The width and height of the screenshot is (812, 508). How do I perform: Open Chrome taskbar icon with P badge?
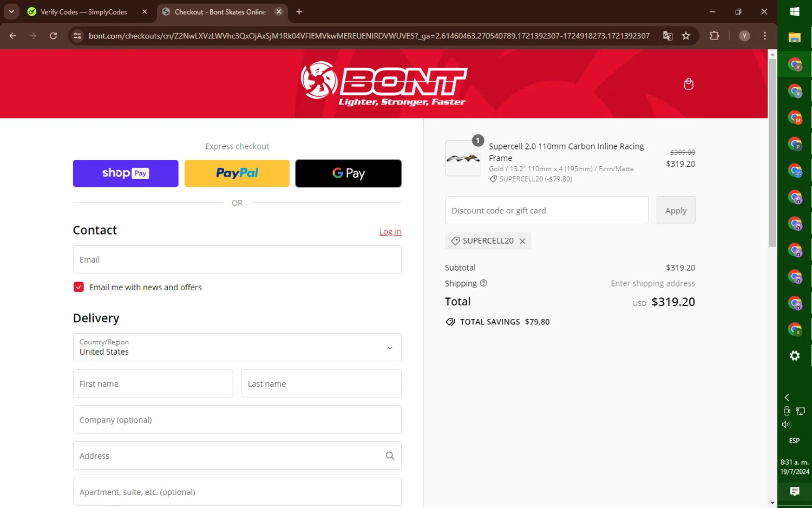795,144
